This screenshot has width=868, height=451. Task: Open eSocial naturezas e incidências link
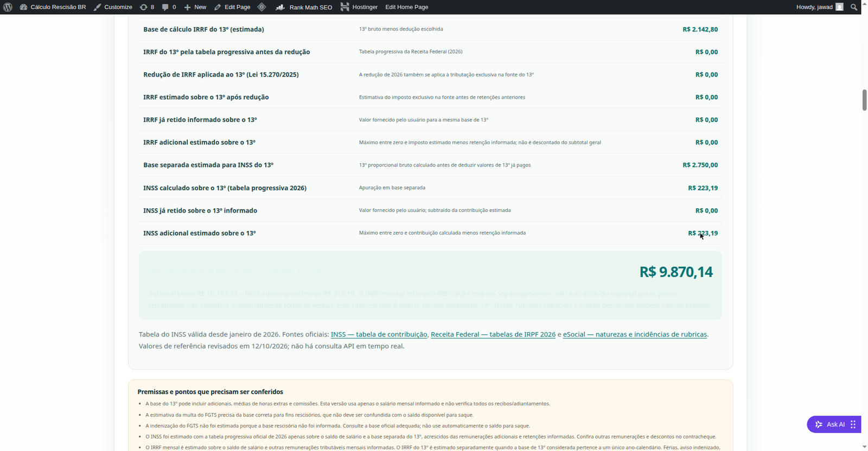point(635,334)
